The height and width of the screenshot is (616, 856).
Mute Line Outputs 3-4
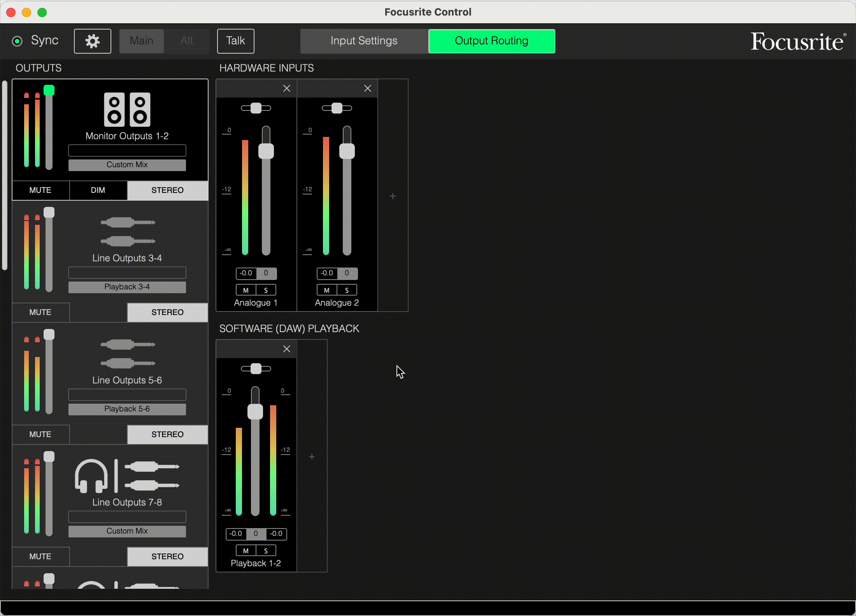coord(40,312)
